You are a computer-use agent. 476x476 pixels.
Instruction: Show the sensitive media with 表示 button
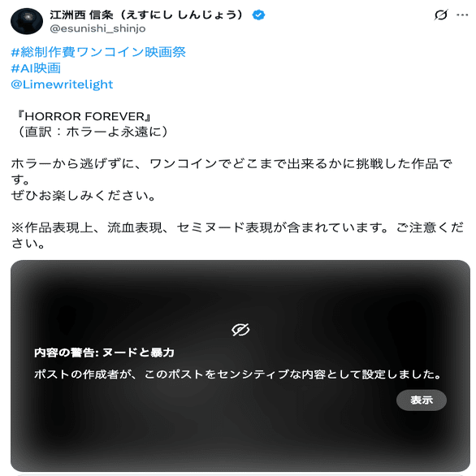tap(422, 400)
